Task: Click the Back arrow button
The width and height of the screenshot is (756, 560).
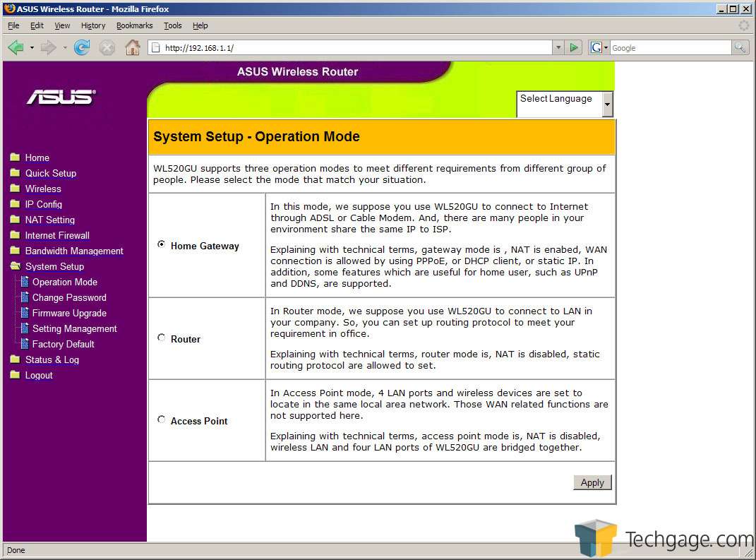Action: (x=16, y=48)
